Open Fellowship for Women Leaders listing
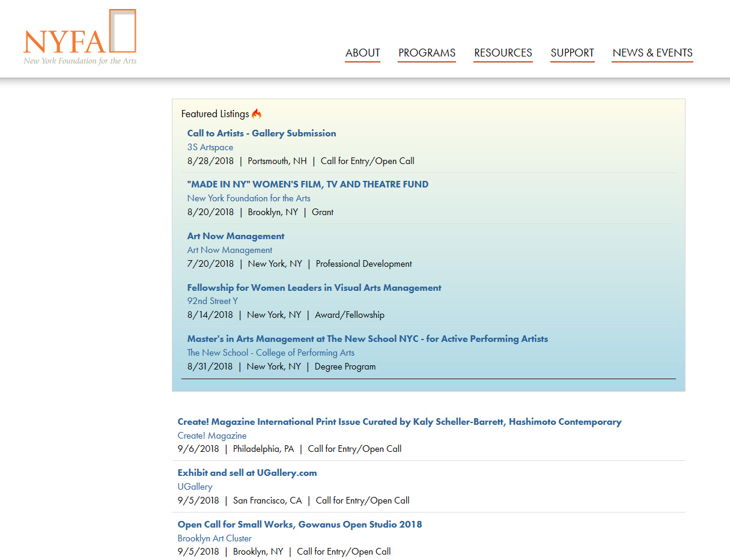The height and width of the screenshot is (560, 730). [x=314, y=288]
